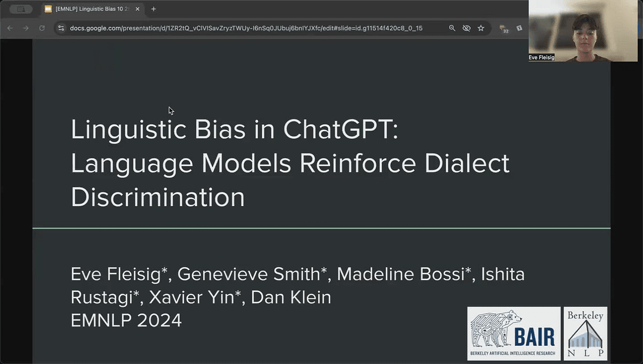Select the EMNLP Linguistic Bias tab
This screenshot has width=643, height=364.
coord(92,9)
